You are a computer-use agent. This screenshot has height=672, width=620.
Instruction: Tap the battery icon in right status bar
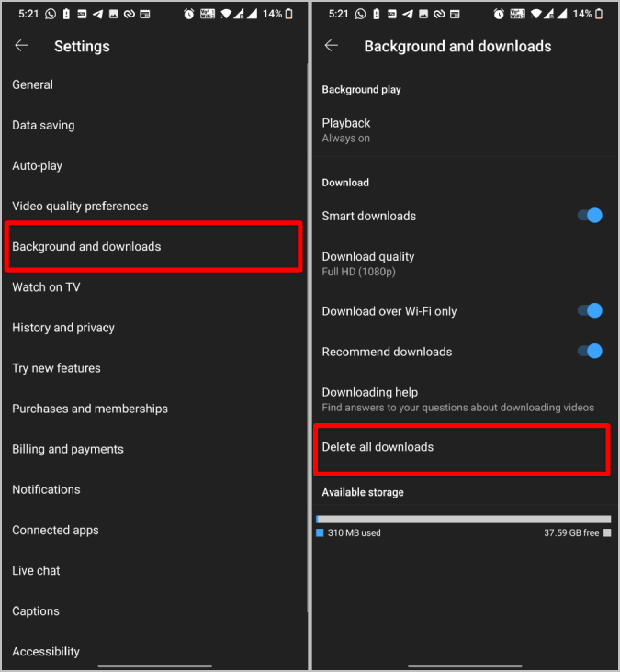[x=600, y=14]
